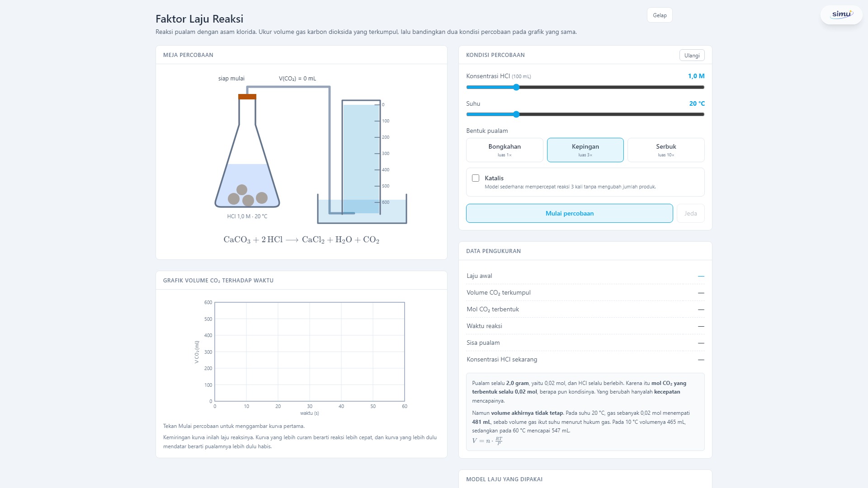Click the gas collecting measuring cylinder
The height and width of the screenshot is (488, 868).
361,157
